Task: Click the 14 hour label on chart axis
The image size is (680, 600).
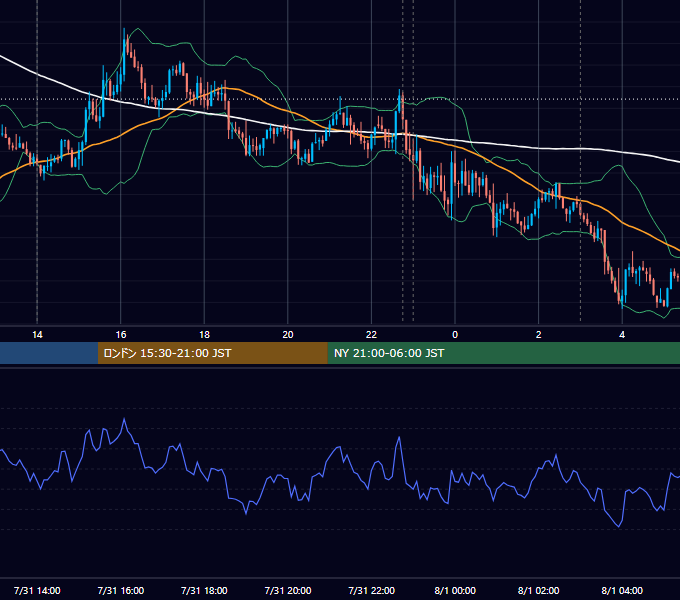Action: (37, 335)
